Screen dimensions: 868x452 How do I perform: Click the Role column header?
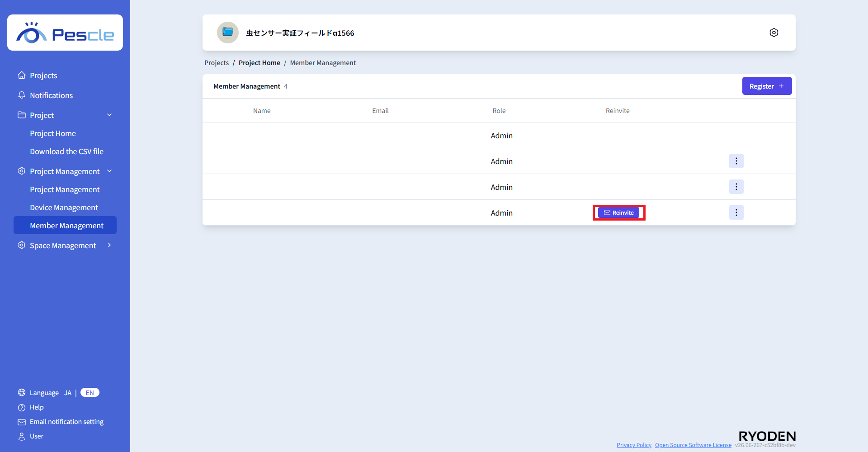pos(499,111)
